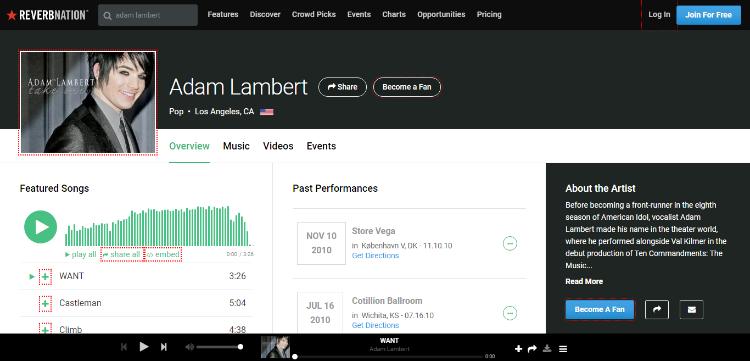
Task: Click the JUL 16 2010 date box
Action: [x=320, y=313]
